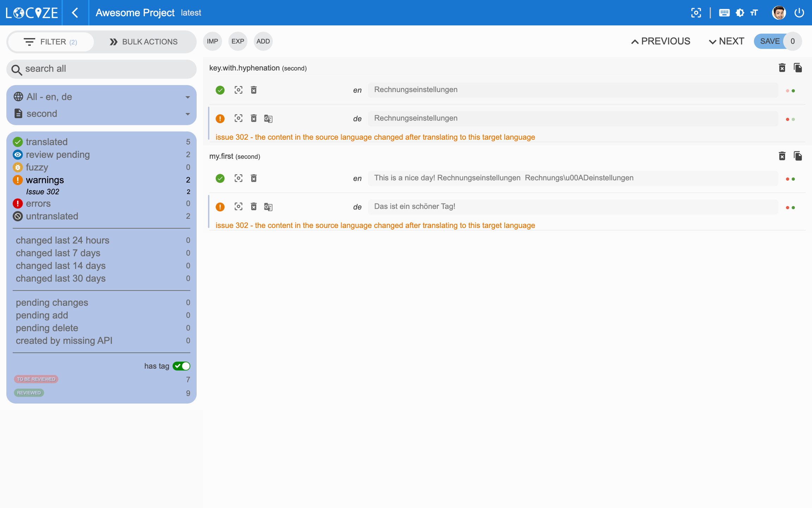812x508 pixels.
Task: Toggle the green translated status on key.with.hyphenation en row
Action: pos(220,90)
